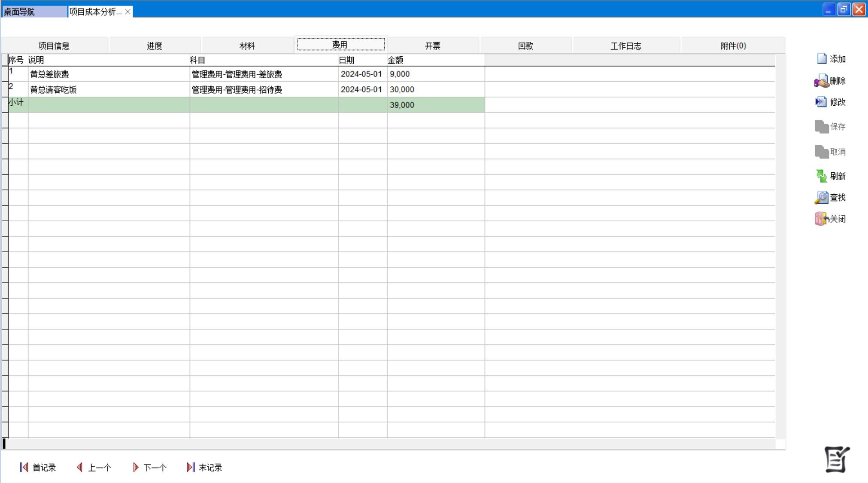
Task: Switch to the 开票 tab
Action: point(433,46)
